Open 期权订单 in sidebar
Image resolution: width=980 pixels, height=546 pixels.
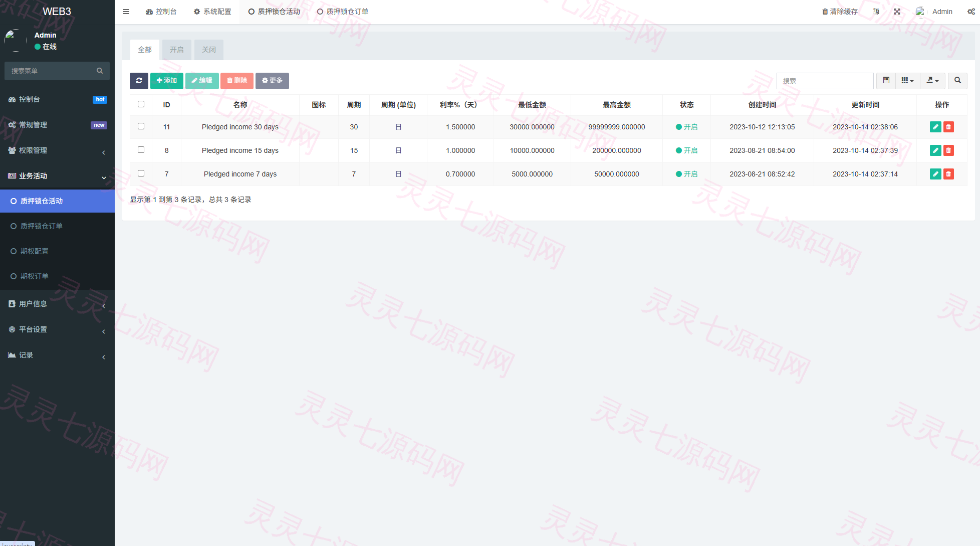[57, 276]
